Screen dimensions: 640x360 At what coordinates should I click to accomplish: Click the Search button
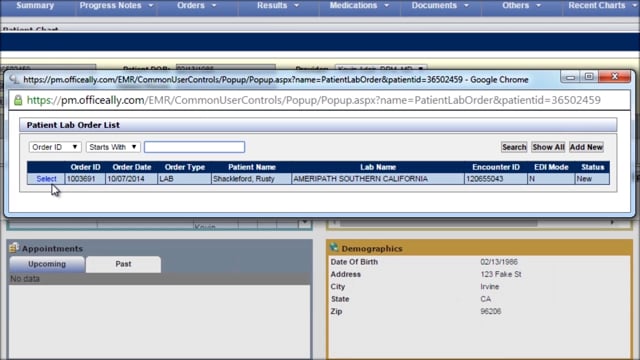click(514, 147)
